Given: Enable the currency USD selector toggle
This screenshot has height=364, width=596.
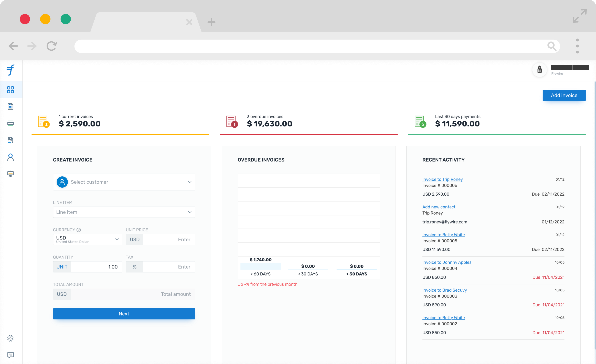Looking at the screenshot, I should tap(117, 239).
